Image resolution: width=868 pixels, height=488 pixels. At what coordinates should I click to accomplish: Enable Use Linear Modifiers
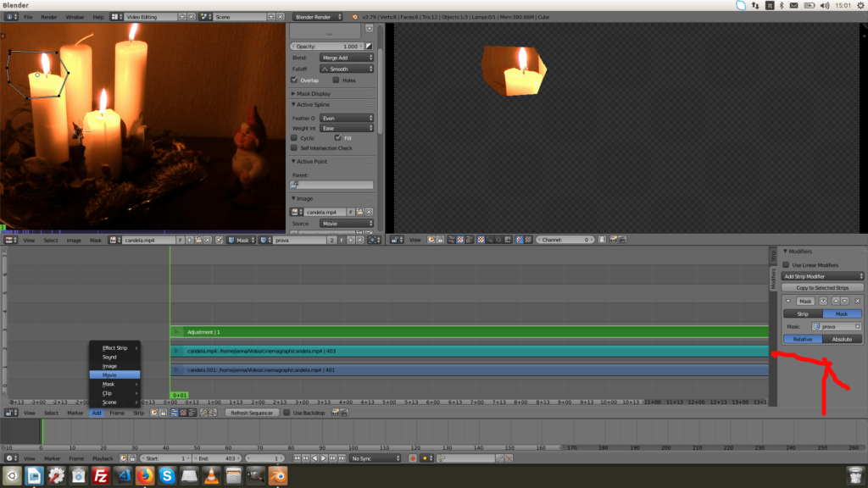tap(786, 265)
